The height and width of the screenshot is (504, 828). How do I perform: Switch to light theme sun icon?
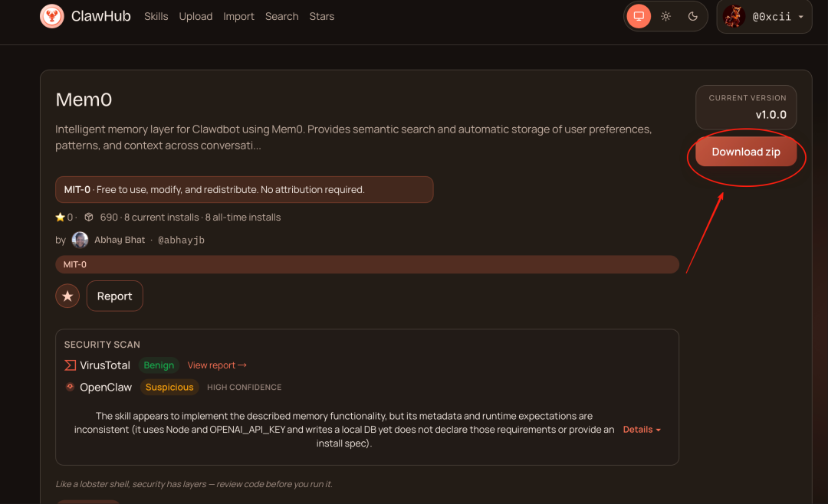666,16
